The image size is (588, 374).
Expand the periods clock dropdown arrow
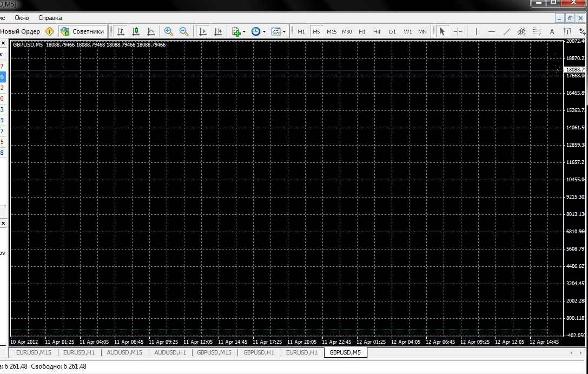click(264, 31)
